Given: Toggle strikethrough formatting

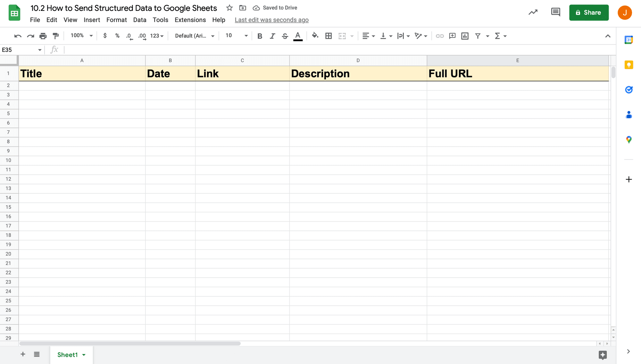Looking at the screenshot, I should coord(285,36).
